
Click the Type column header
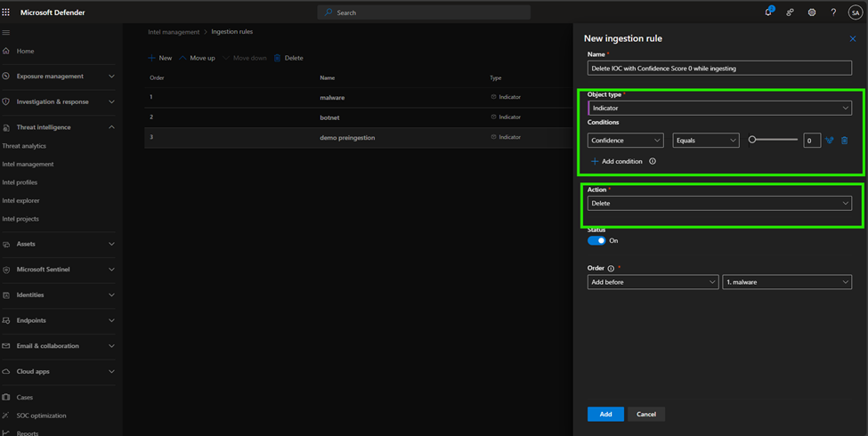point(496,78)
